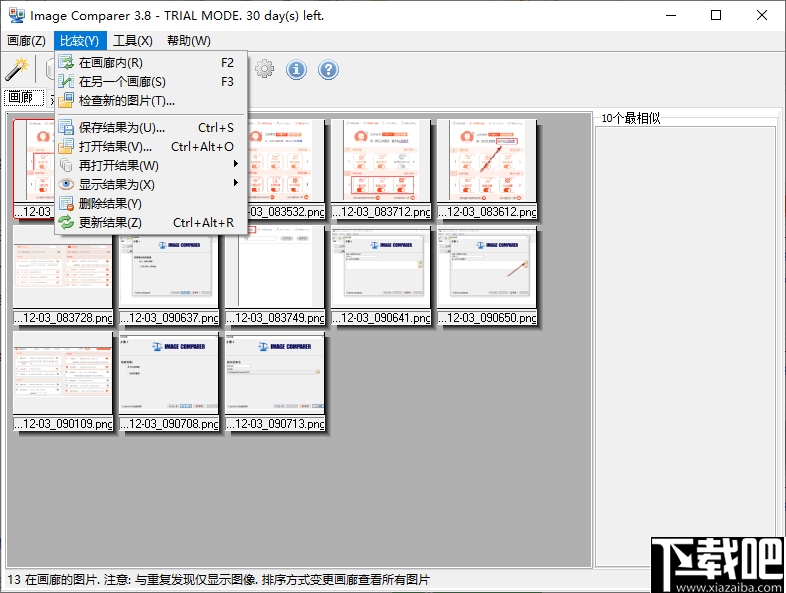Choose 在画廊内(R) from the menu
Screen dimensions: 786x593
[x=151, y=63]
